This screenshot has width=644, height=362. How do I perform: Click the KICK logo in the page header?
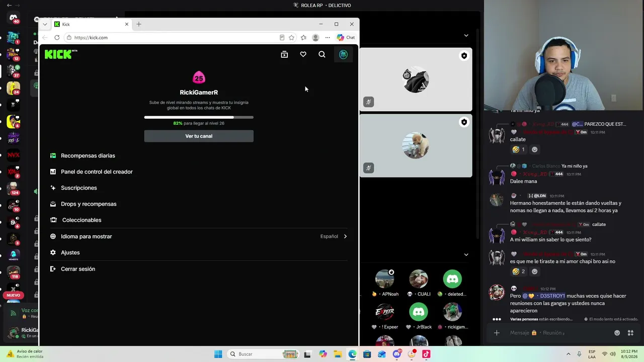tap(61, 54)
